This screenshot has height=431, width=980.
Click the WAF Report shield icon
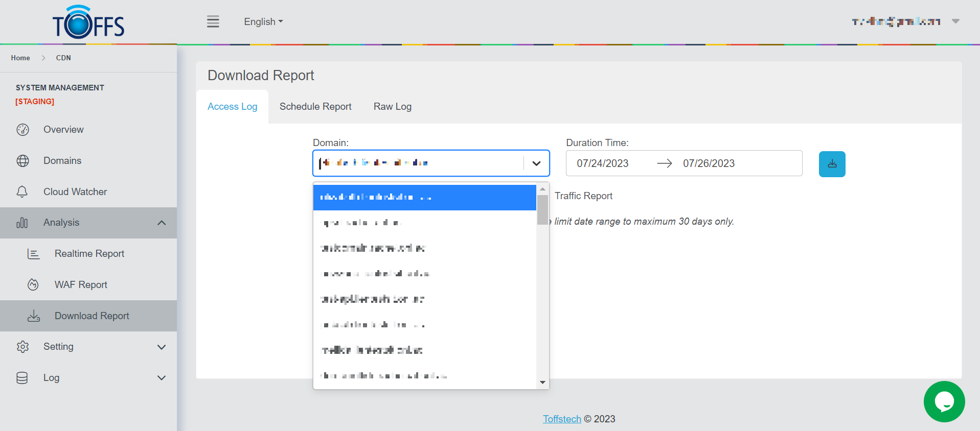[33, 285]
